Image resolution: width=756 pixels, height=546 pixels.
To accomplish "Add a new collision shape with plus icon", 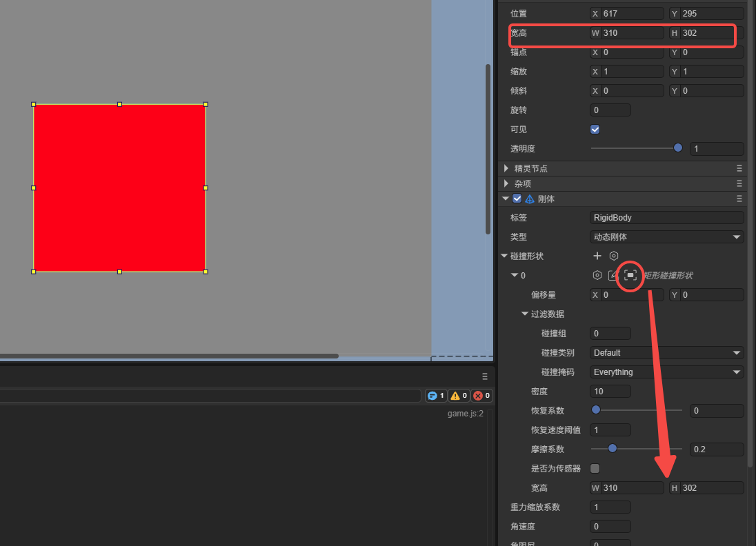I will (597, 256).
